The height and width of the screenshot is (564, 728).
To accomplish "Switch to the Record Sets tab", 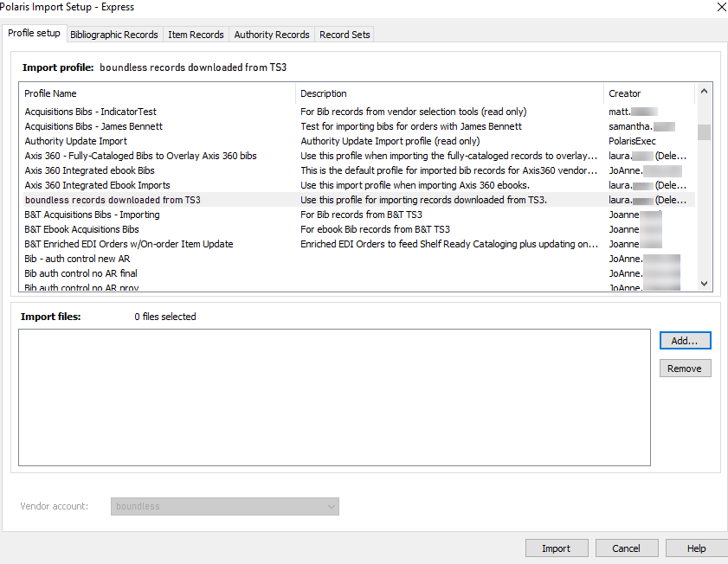I will [345, 35].
